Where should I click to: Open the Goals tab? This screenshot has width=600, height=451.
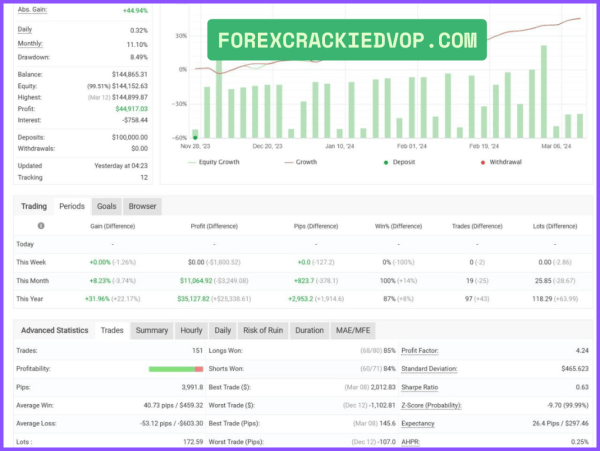106,206
